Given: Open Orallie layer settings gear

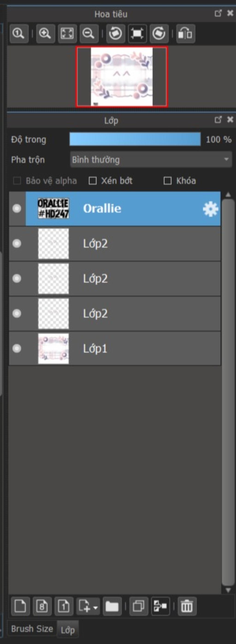Looking at the screenshot, I should 210,209.
